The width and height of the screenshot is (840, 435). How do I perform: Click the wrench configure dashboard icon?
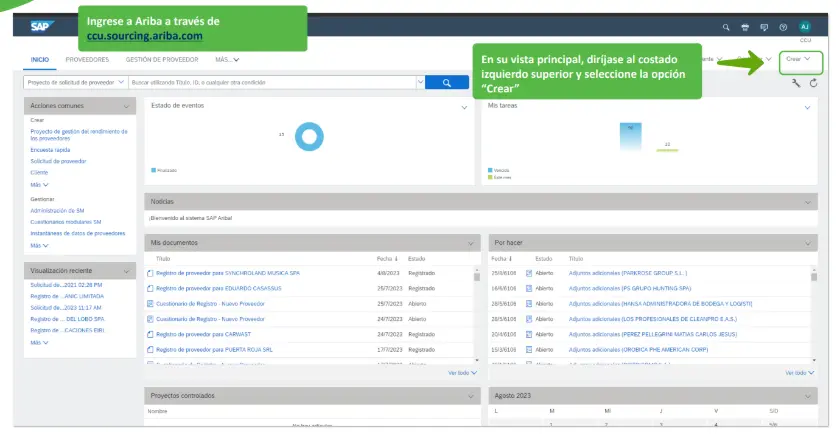(x=796, y=83)
